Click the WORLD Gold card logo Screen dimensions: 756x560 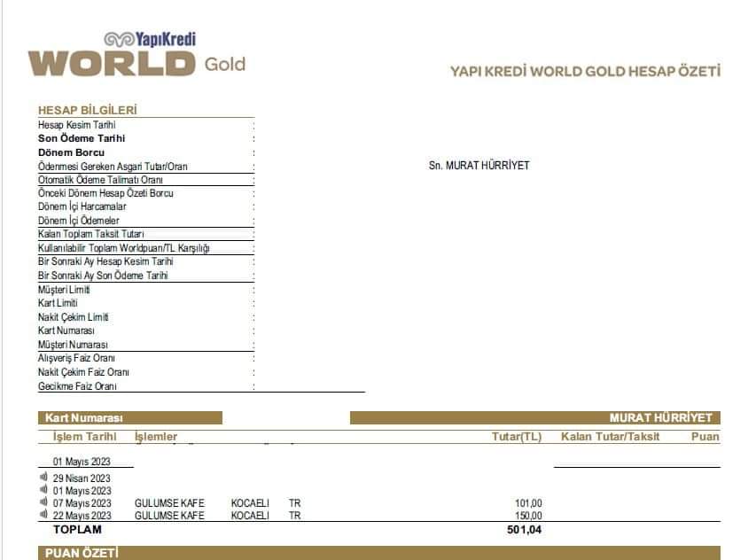pos(136,64)
